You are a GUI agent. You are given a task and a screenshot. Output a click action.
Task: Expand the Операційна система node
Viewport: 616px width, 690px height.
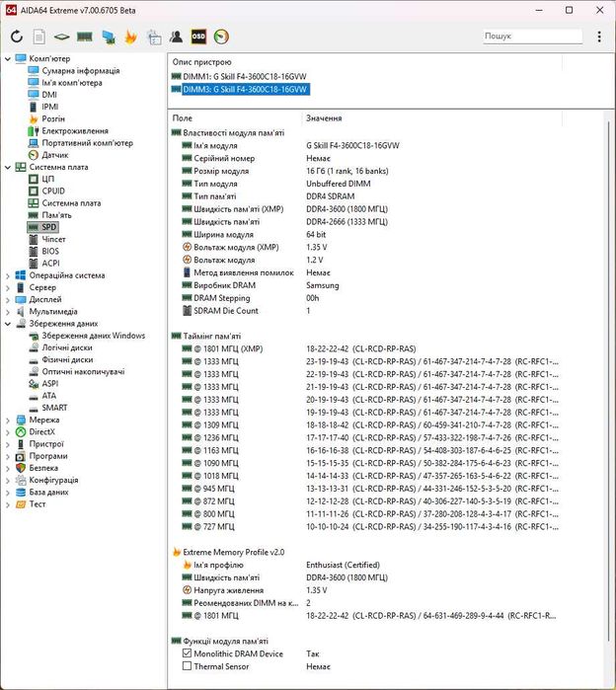click(x=8, y=276)
